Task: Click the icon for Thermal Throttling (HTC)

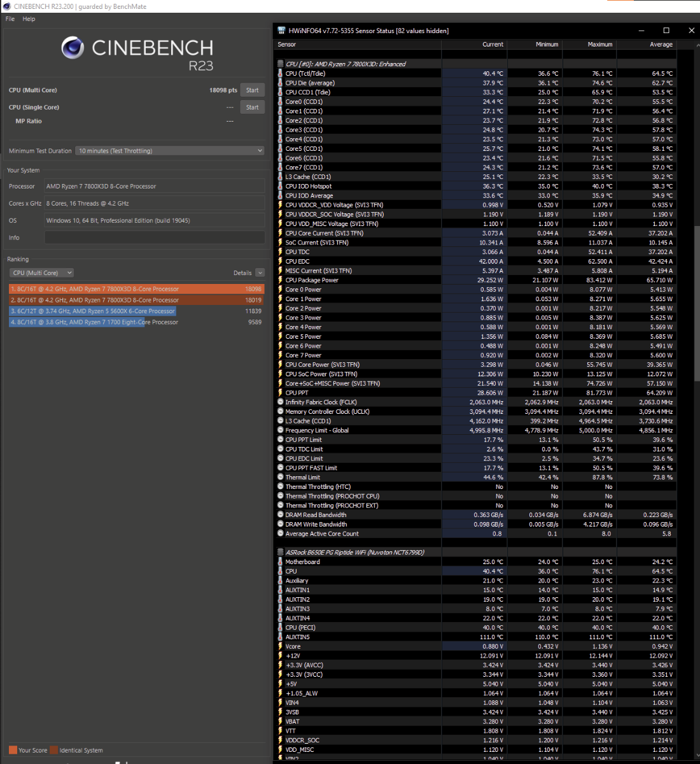Action: [x=280, y=486]
